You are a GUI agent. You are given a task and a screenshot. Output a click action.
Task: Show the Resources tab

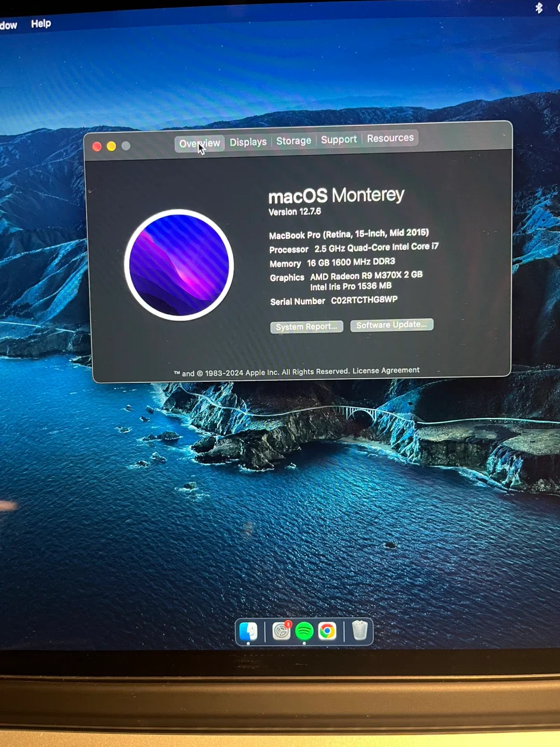tap(390, 138)
